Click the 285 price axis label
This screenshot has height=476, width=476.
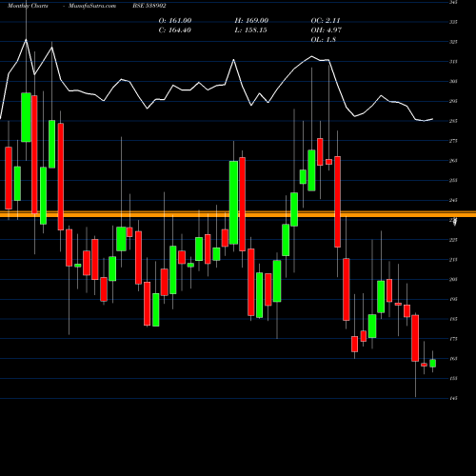click(x=453, y=121)
